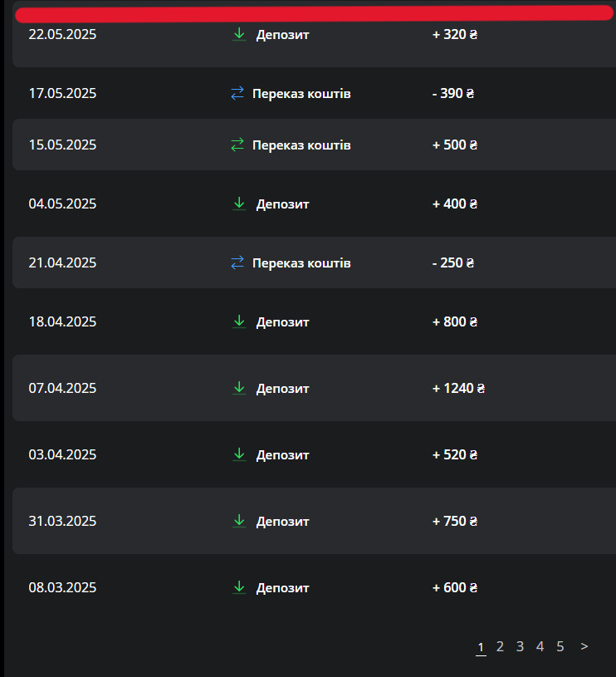
Task: Click deposit icon on 08.03.2025 row
Action: pos(239,587)
